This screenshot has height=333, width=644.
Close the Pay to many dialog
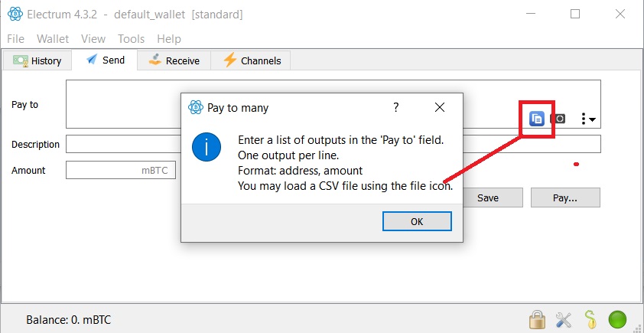[x=440, y=108]
